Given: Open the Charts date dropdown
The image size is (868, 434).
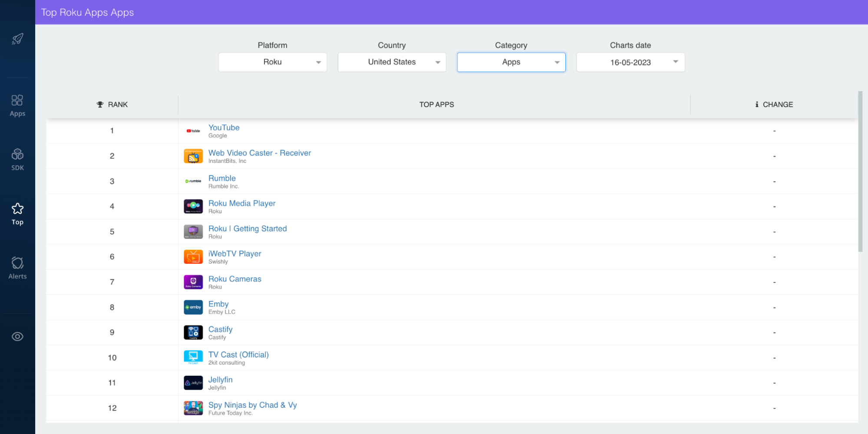Looking at the screenshot, I should tap(630, 62).
